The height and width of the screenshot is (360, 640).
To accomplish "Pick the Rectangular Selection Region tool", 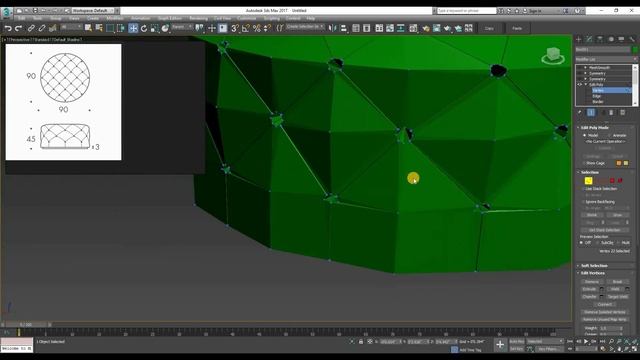I will (x=110, y=28).
